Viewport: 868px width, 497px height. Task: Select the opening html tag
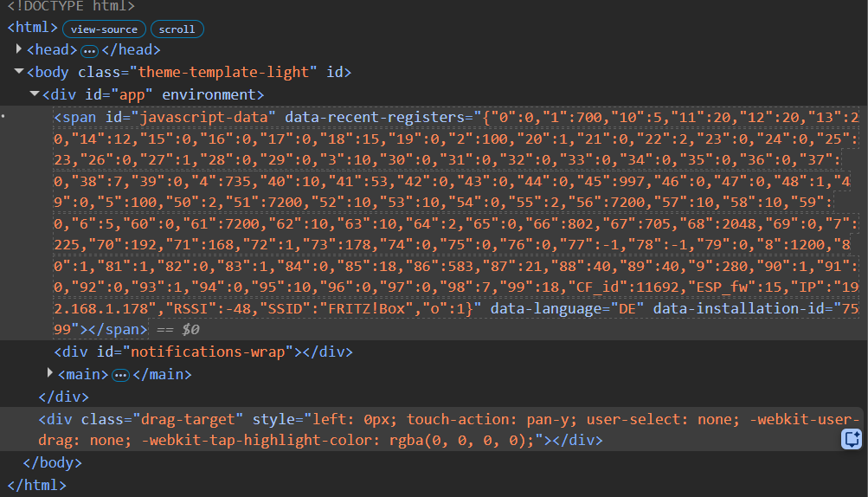[33, 28]
